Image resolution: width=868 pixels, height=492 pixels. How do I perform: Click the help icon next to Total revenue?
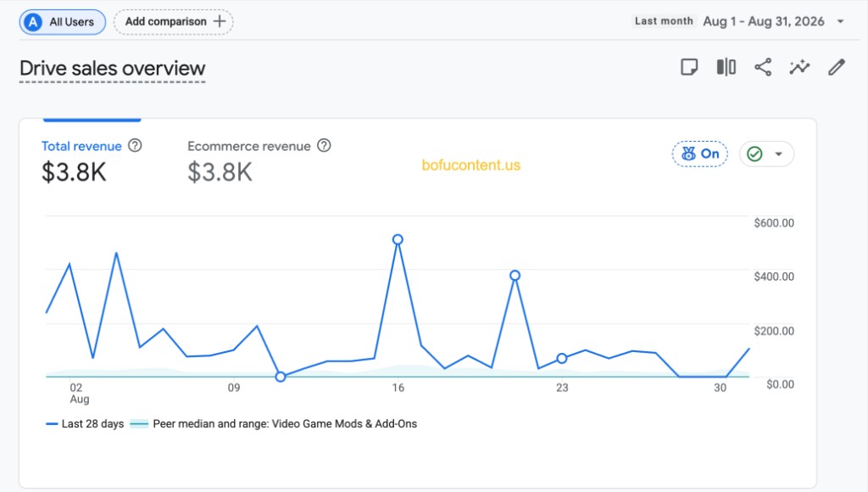(135, 146)
